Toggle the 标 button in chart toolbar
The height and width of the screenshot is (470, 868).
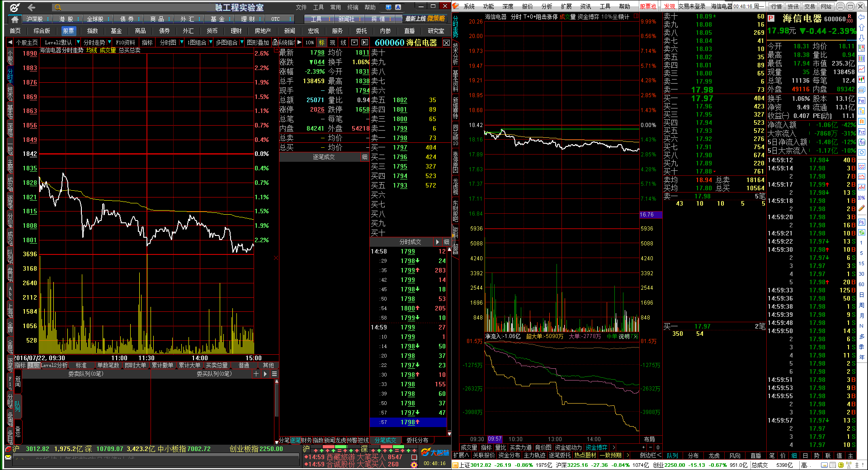click(x=321, y=42)
